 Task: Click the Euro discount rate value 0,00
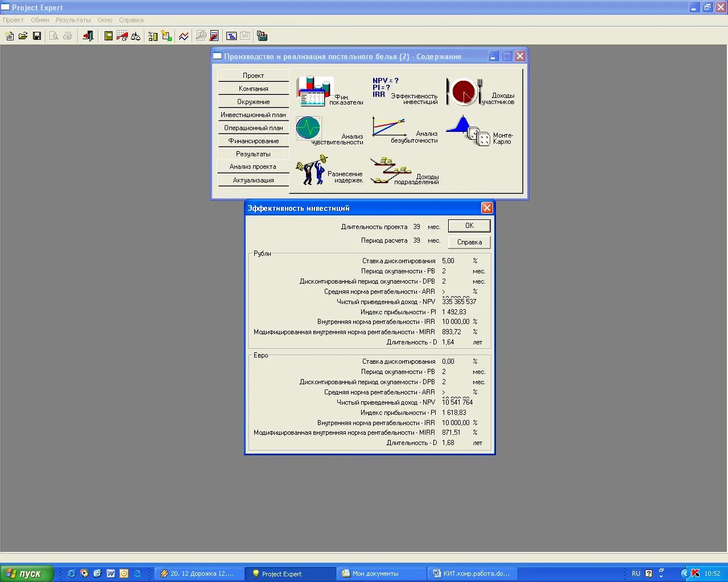448,361
